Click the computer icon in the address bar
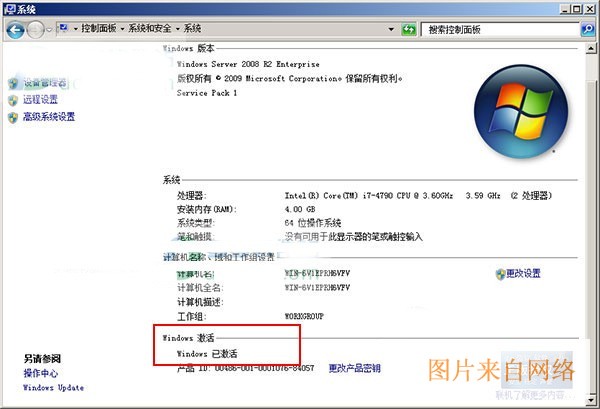 pos(63,30)
